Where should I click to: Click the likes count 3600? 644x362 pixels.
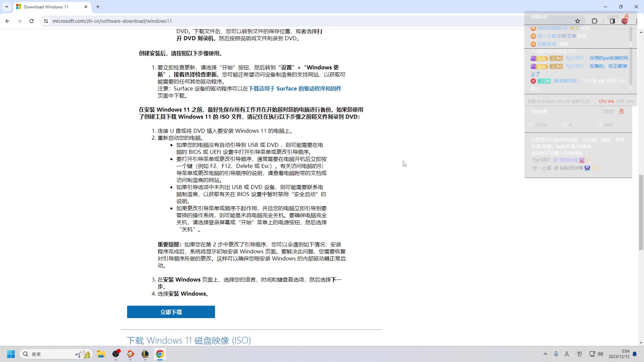tap(608, 125)
